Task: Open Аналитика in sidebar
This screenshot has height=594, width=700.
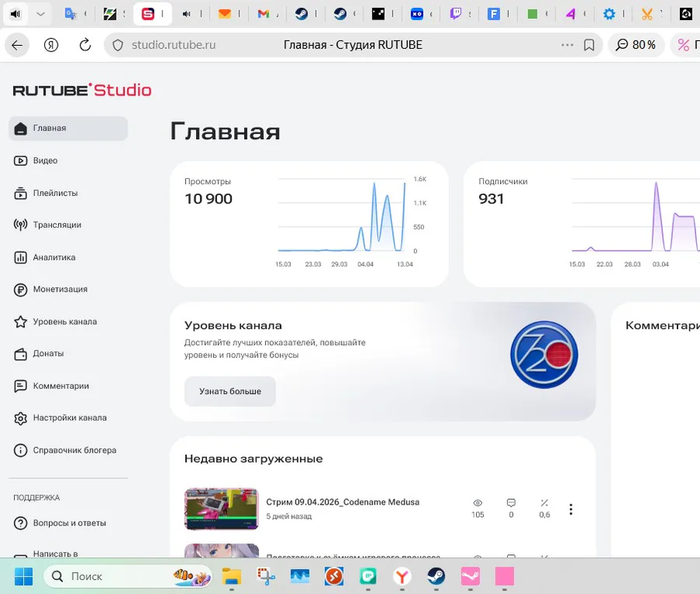Action: click(68, 257)
